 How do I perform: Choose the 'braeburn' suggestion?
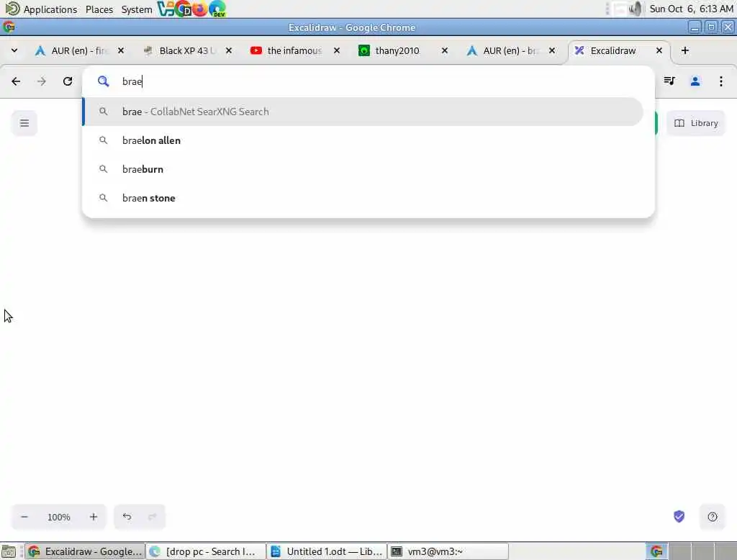(363, 169)
